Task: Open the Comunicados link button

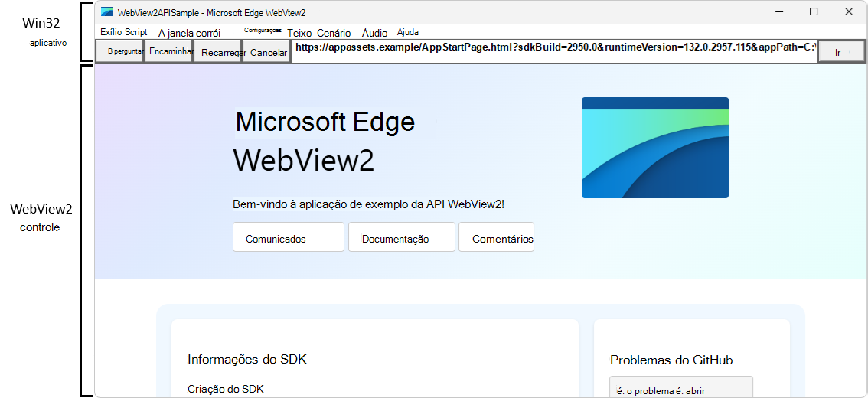Action: 289,237
